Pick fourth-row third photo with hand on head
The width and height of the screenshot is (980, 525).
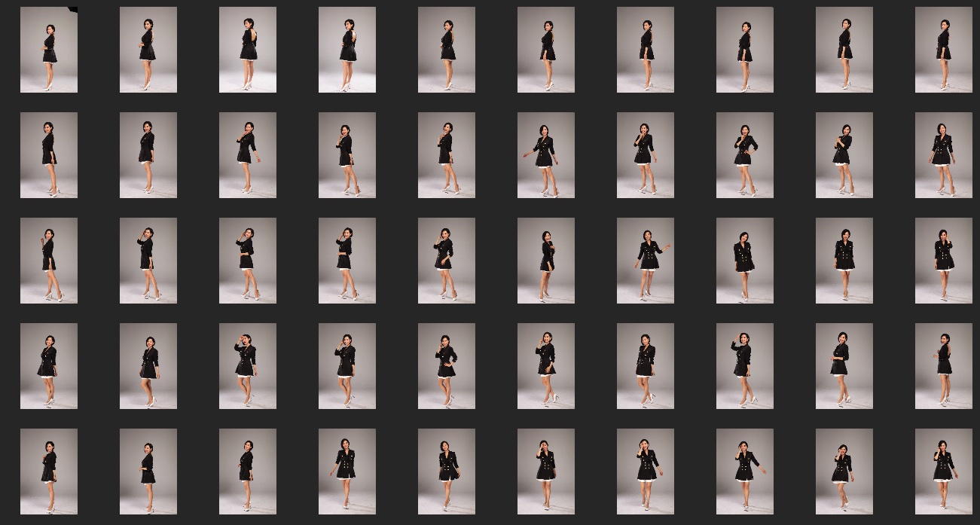pos(248,366)
